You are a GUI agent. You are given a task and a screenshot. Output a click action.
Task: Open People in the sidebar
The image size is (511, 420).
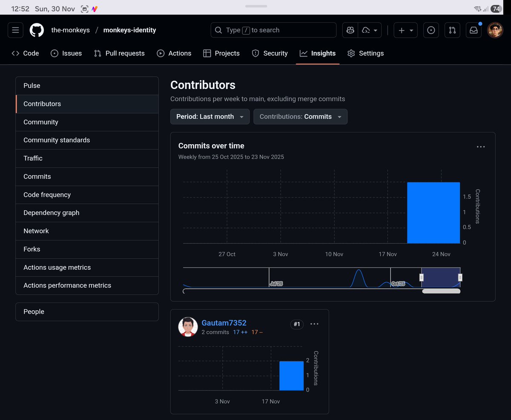tap(87, 312)
